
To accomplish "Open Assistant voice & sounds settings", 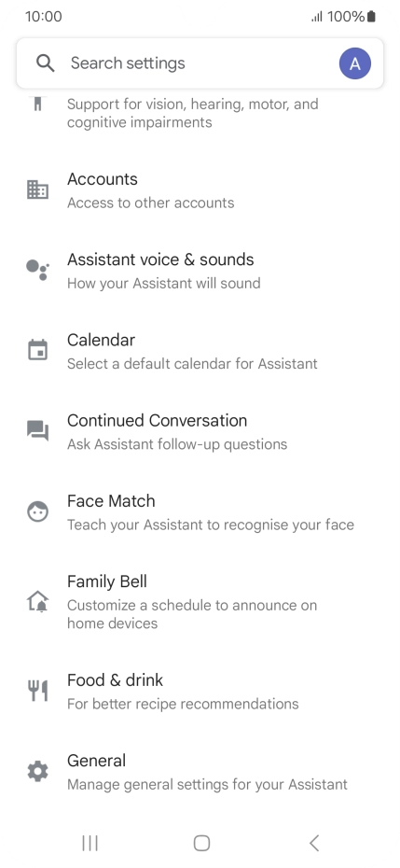I will (200, 270).
